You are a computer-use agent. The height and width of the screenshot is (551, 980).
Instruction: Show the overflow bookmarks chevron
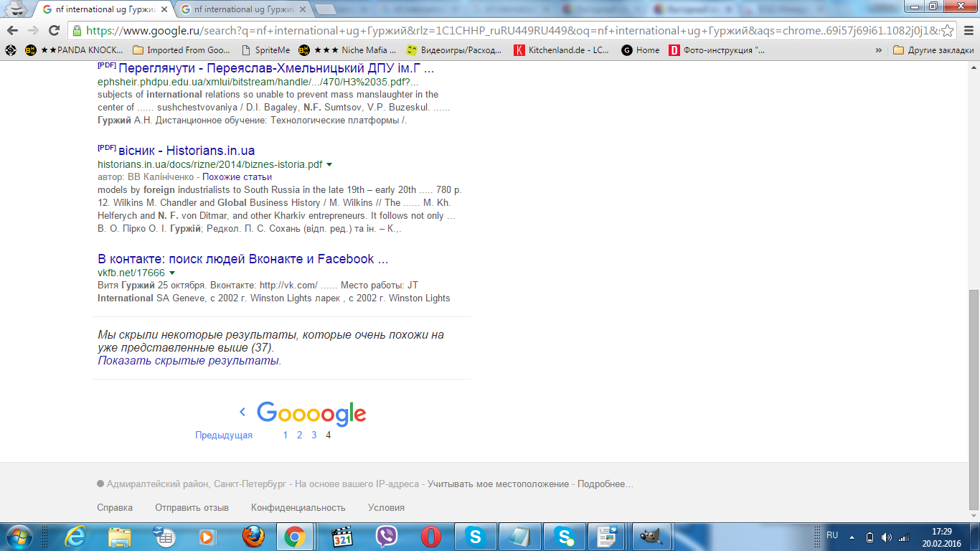pos(879,50)
